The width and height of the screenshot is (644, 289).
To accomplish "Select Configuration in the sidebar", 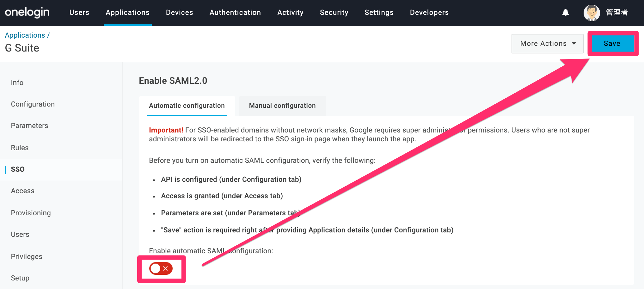I will click(33, 104).
